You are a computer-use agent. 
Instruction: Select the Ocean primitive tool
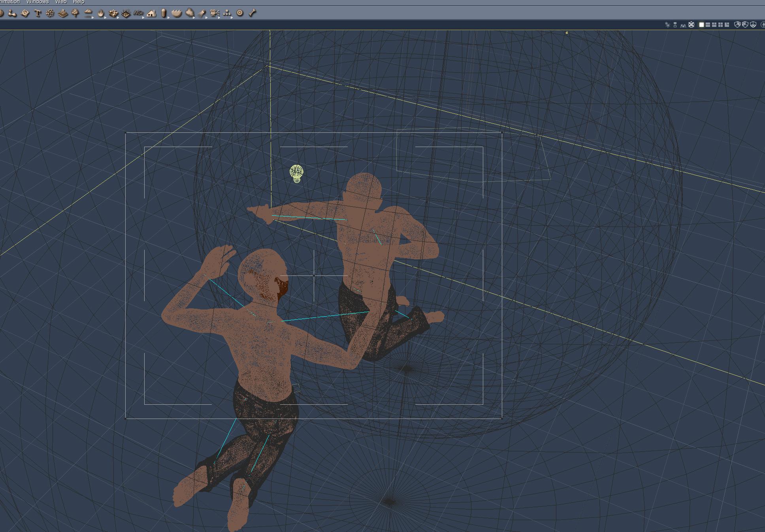[177, 13]
